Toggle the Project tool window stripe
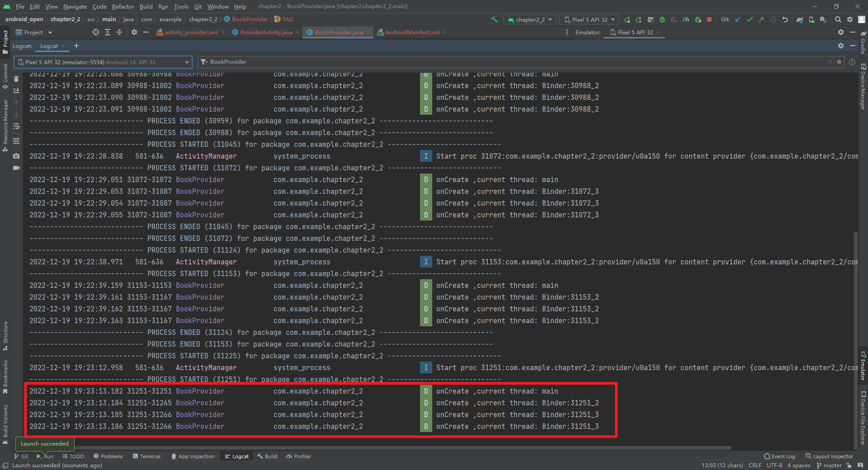The image size is (868, 470). [x=5, y=42]
